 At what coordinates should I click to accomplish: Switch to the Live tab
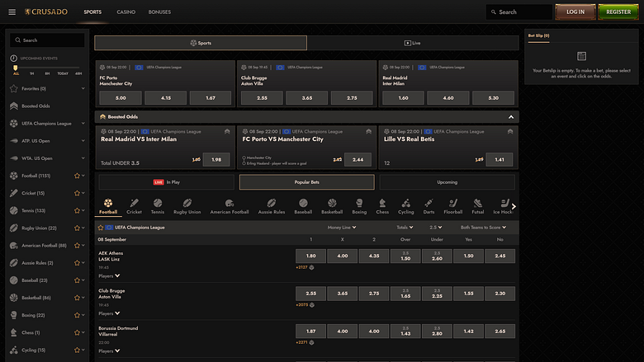point(413,43)
